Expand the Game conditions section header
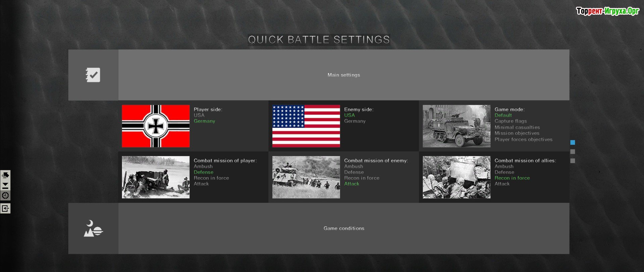This screenshot has width=644, height=272. 343,228
